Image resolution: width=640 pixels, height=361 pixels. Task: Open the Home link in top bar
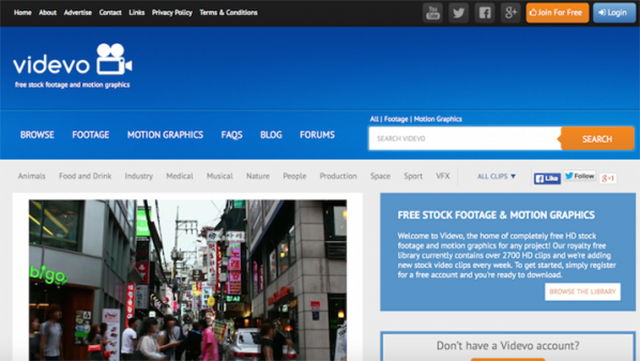22,13
